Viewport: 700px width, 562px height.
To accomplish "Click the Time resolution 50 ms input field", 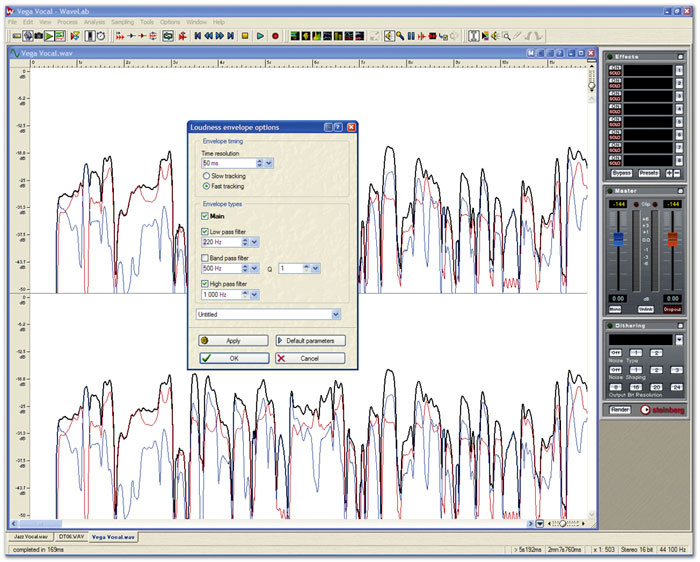I will [x=229, y=163].
